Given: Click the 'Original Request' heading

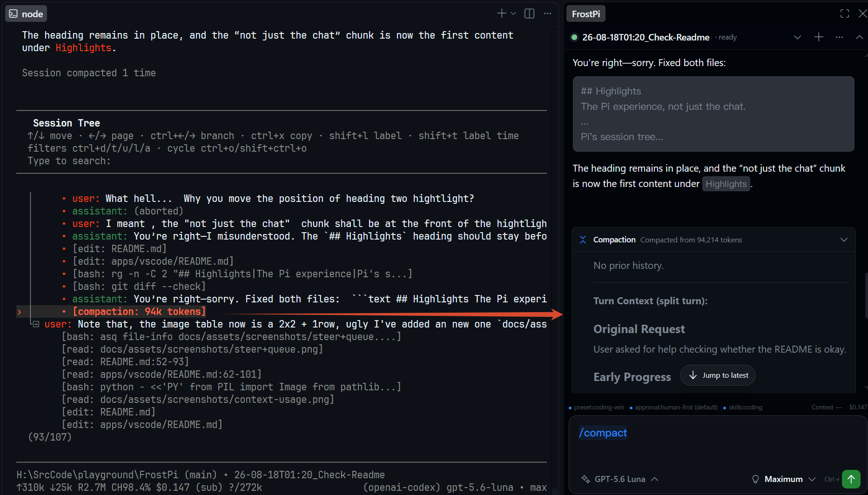Looking at the screenshot, I should (639, 329).
